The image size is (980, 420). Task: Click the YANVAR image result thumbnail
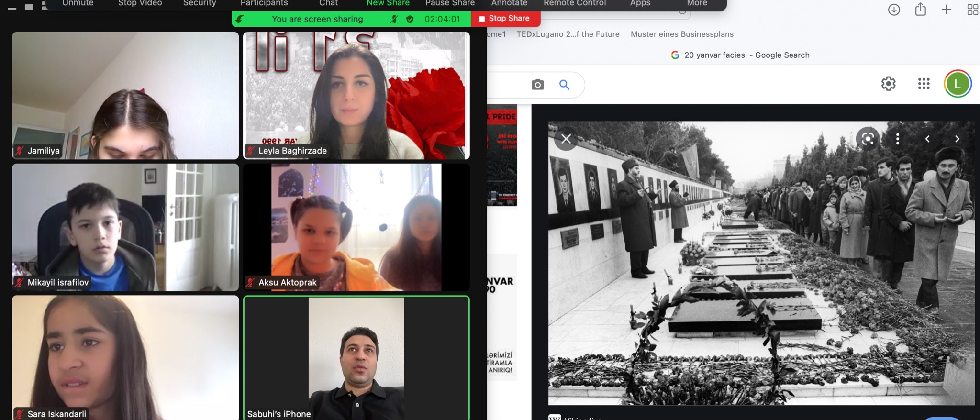tap(502, 317)
